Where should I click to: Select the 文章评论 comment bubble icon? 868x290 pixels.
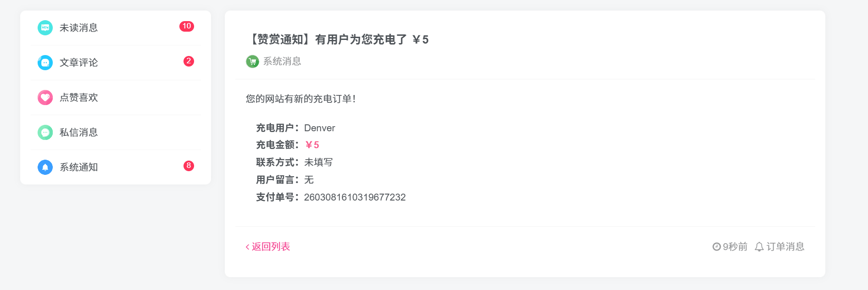click(x=45, y=62)
